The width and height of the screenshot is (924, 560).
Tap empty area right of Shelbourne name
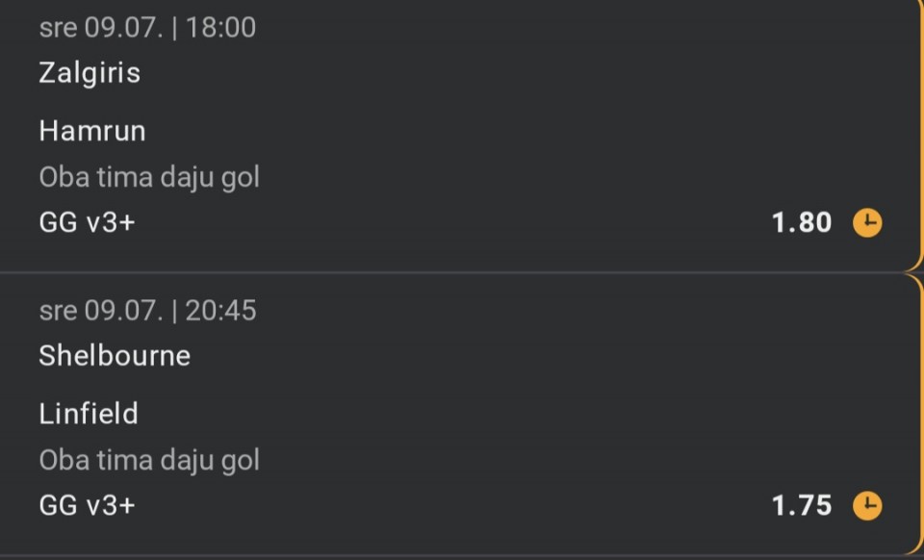click(x=530, y=356)
